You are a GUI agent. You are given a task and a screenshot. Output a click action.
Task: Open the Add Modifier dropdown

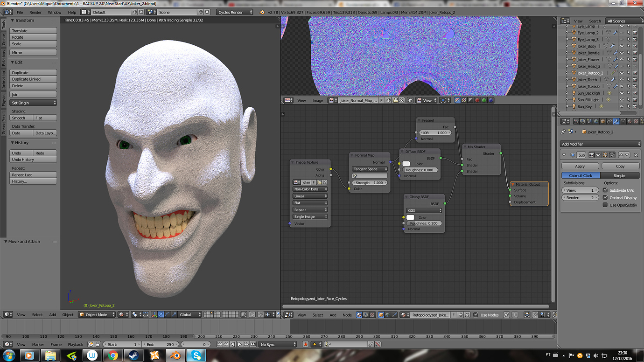(601, 144)
